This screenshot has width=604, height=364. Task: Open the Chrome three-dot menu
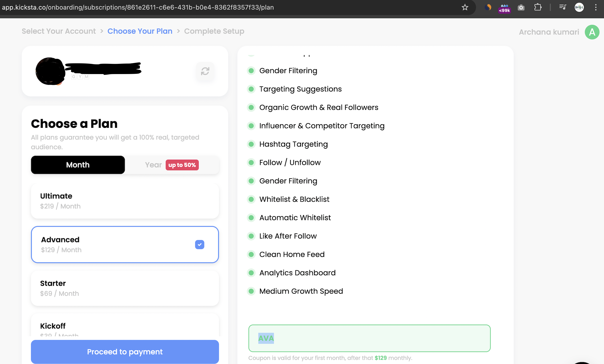pos(596,7)
